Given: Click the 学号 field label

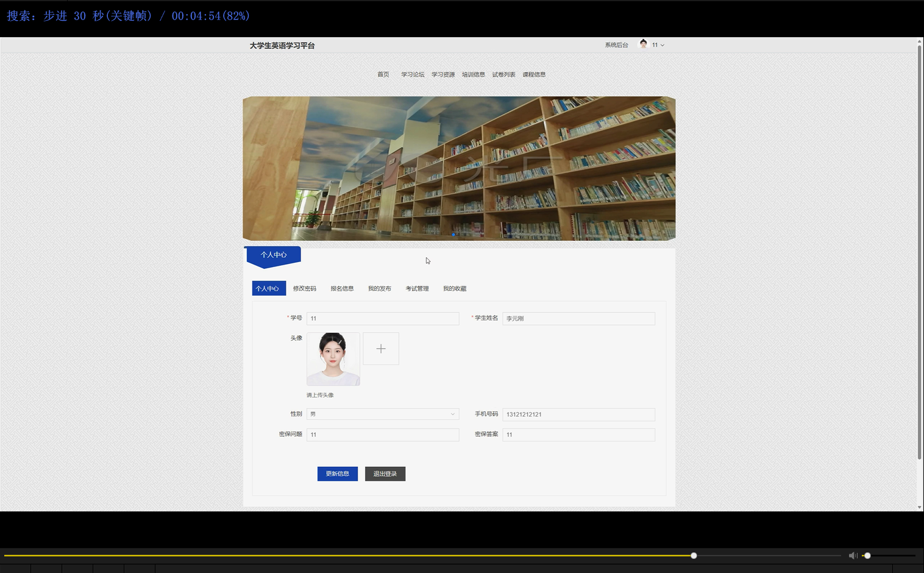Looking at the screenshot, I should [296, 318].
